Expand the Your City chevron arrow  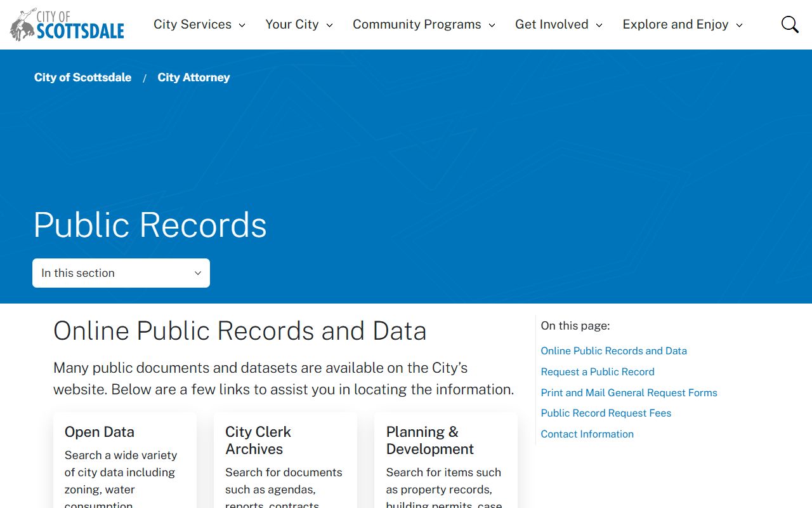tap(329, 25)
